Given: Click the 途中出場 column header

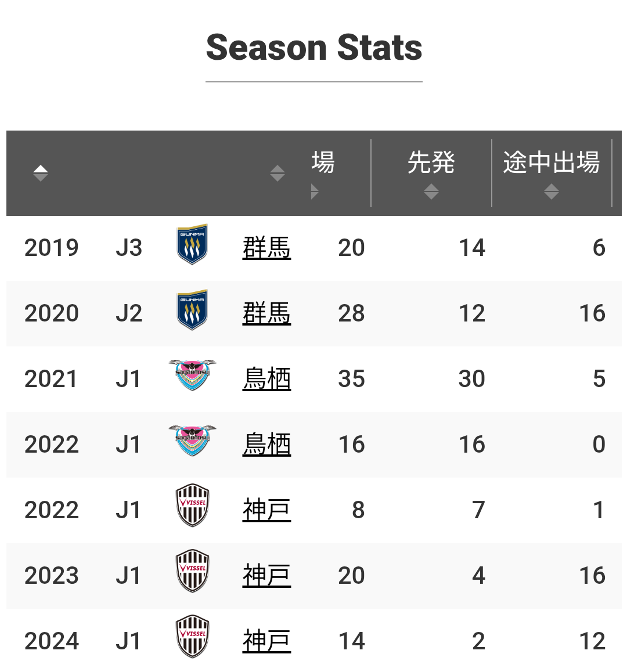Looking at the screenshot, I should [551, 162].
